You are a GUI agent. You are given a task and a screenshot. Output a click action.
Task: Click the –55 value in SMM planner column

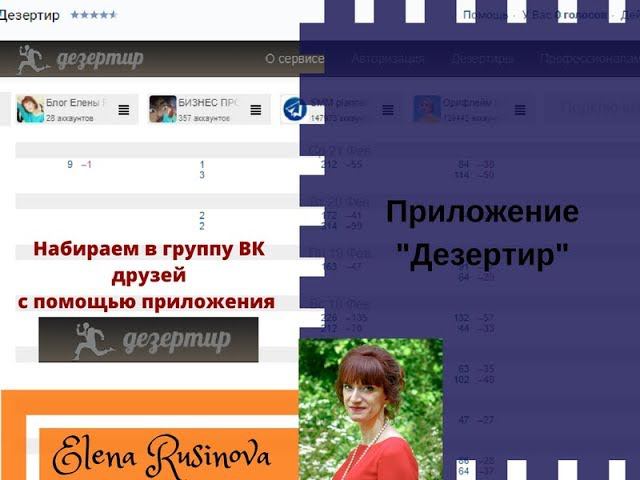354,164
